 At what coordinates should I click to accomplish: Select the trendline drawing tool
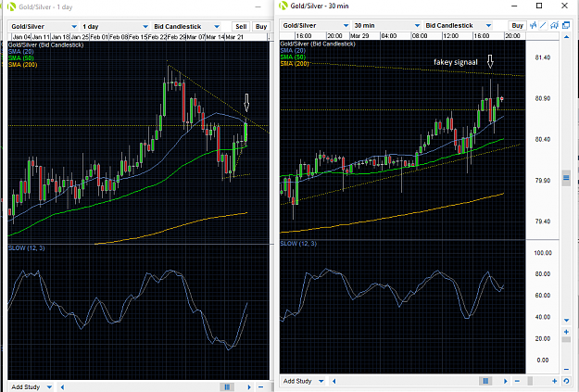click(543, 26)
